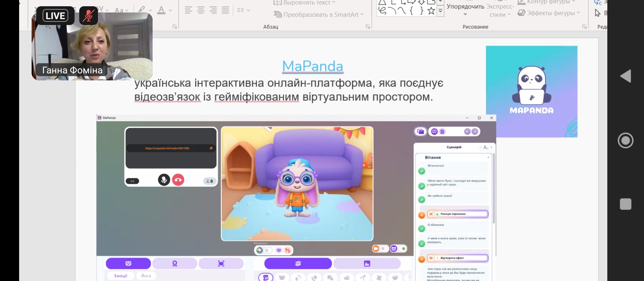Click the orange play button for Позиція персонажа
Screen dimensions: 644x281
(422, 215)
